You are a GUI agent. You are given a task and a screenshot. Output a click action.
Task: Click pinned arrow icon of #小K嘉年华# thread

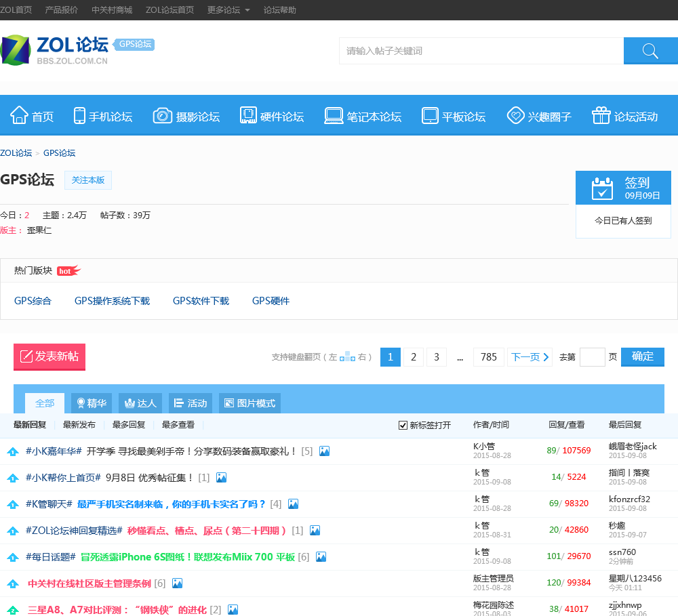pos(13,452)
